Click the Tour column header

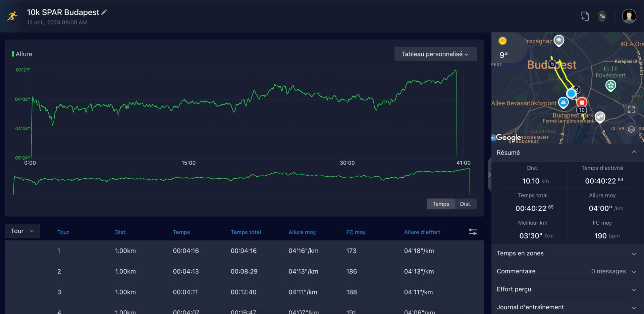(x=63, y=232)
